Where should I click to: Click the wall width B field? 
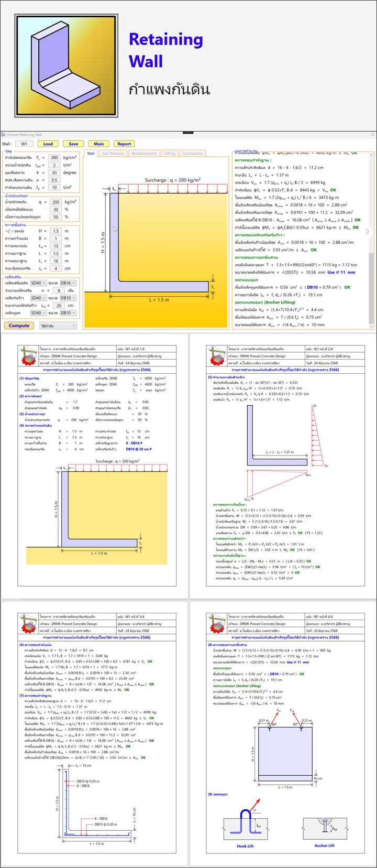tap(56, 238)
